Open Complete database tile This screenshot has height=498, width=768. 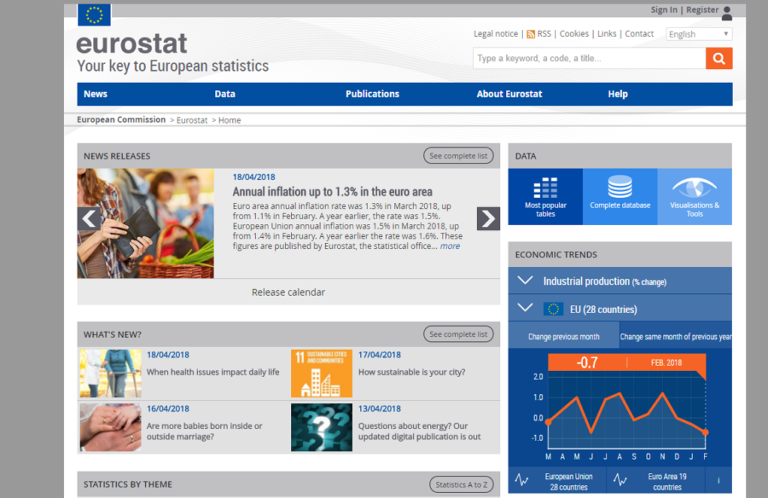coord(620,197)
